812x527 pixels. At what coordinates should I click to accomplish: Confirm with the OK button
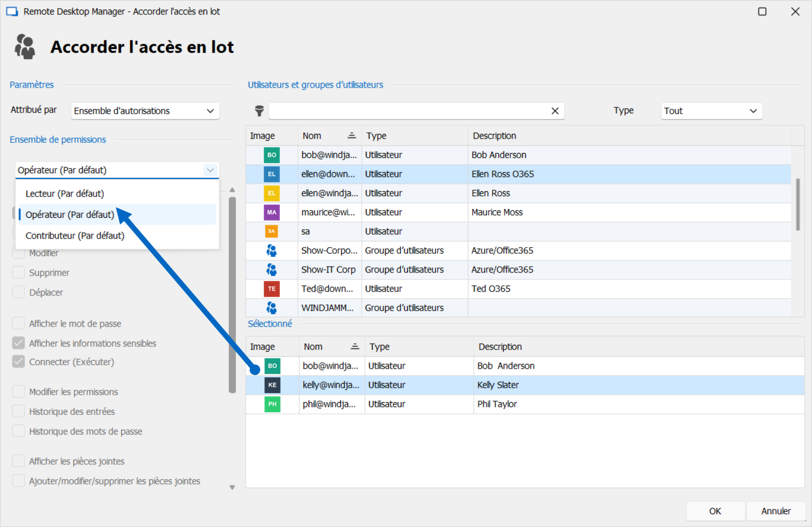(715, 511)
